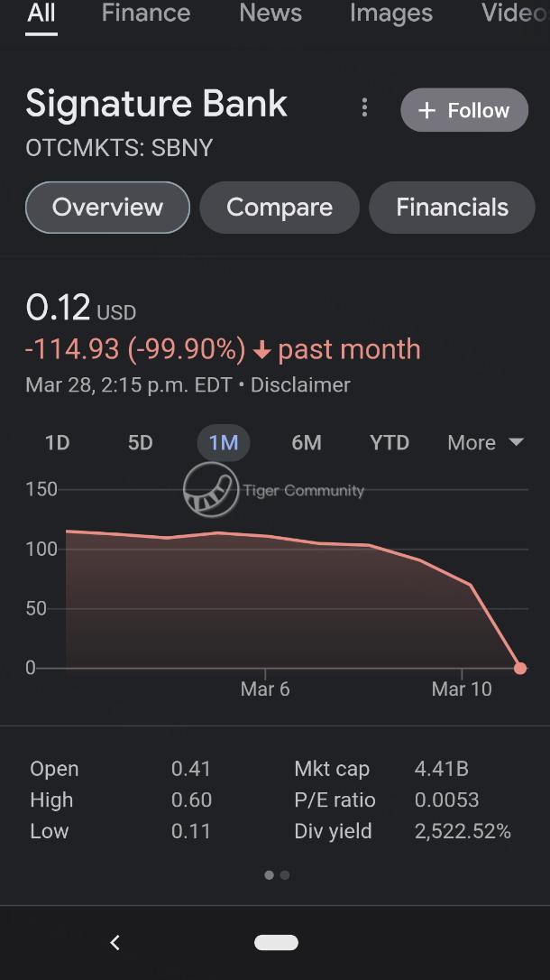Screen dimensions: 550x980
Task: Click the red downward trend arrow
Action: click(x=261, y=349)
